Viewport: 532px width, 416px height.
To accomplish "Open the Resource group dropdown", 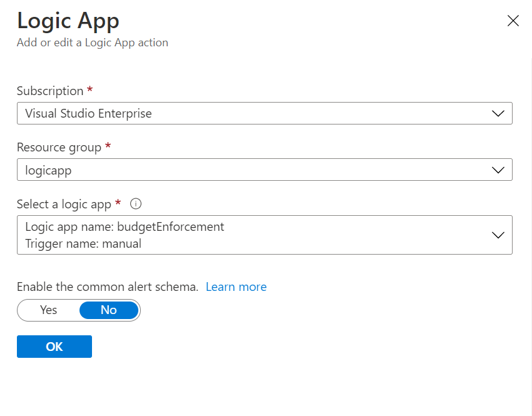I will pyautogui.click(x=264, y=170).
